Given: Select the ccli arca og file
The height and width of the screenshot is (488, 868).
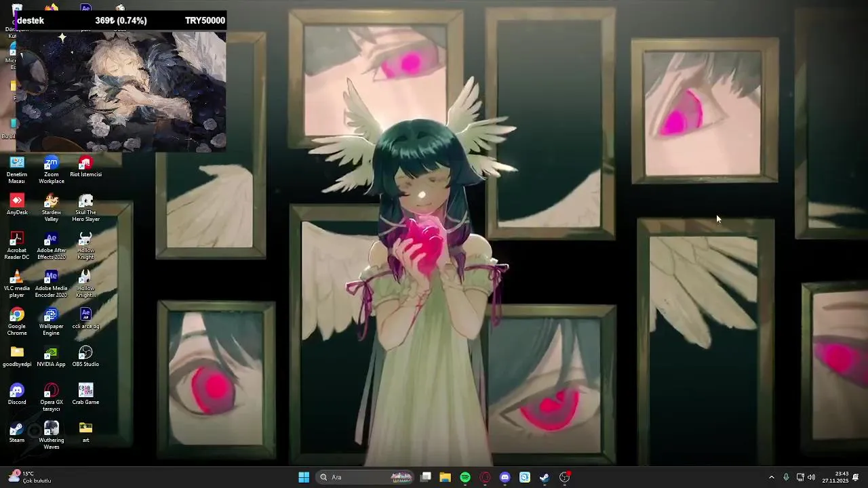Looking at the screenshot, I should (85, 319).
